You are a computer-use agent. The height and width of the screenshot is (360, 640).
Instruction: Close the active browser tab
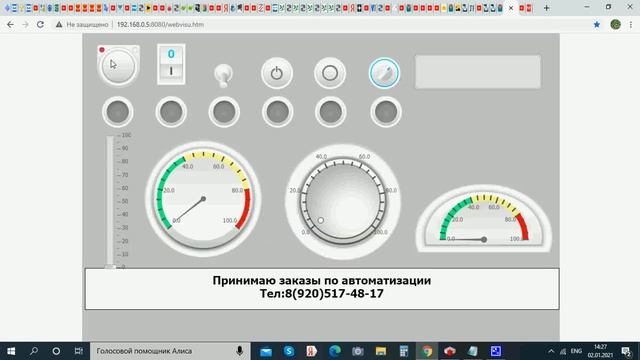511,8
